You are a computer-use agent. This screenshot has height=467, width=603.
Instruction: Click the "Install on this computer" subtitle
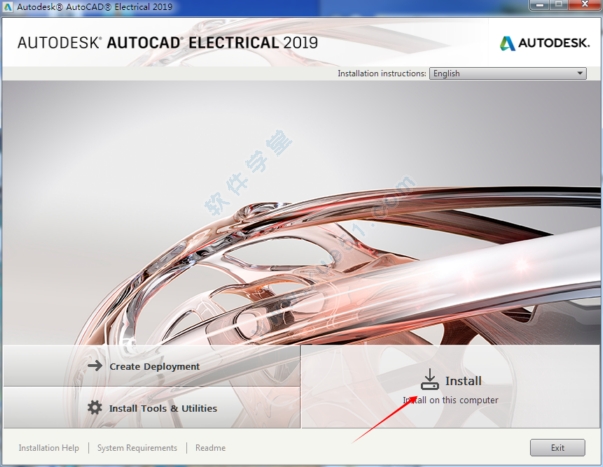(450, 400)
